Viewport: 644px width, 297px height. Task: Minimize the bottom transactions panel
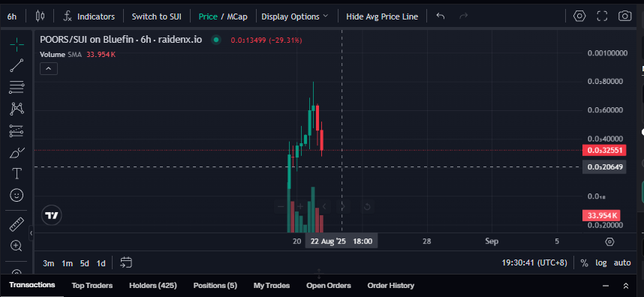606,286
